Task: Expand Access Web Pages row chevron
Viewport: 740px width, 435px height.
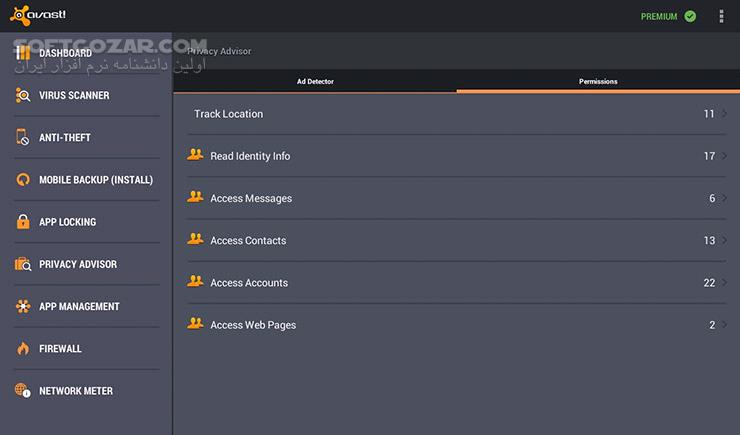Action: [724, 325]
